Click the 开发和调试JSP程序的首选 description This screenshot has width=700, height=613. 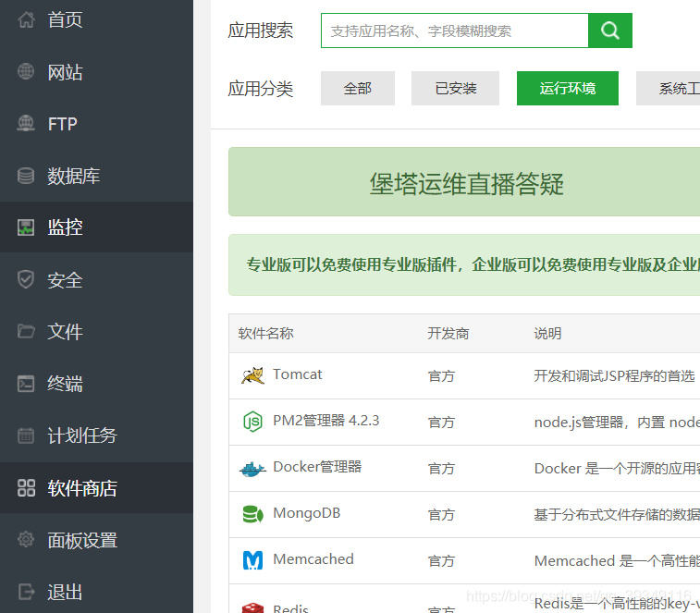[614, 376]
